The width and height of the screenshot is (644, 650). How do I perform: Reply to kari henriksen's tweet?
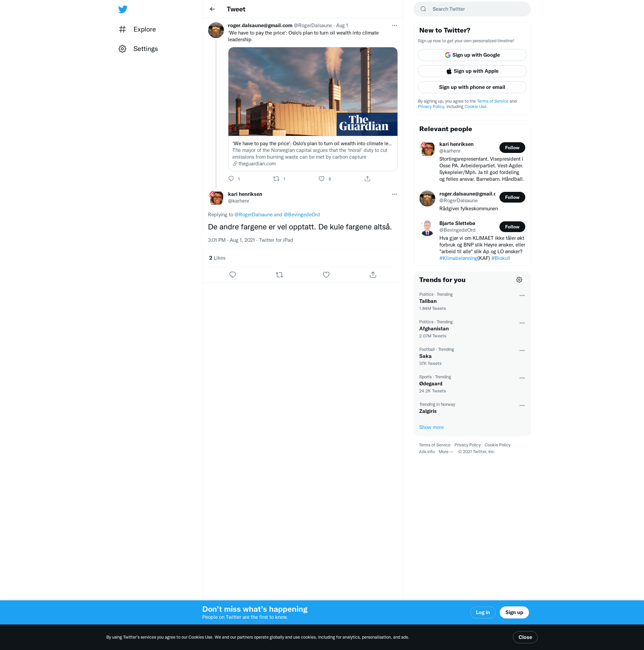click(232, 275)
